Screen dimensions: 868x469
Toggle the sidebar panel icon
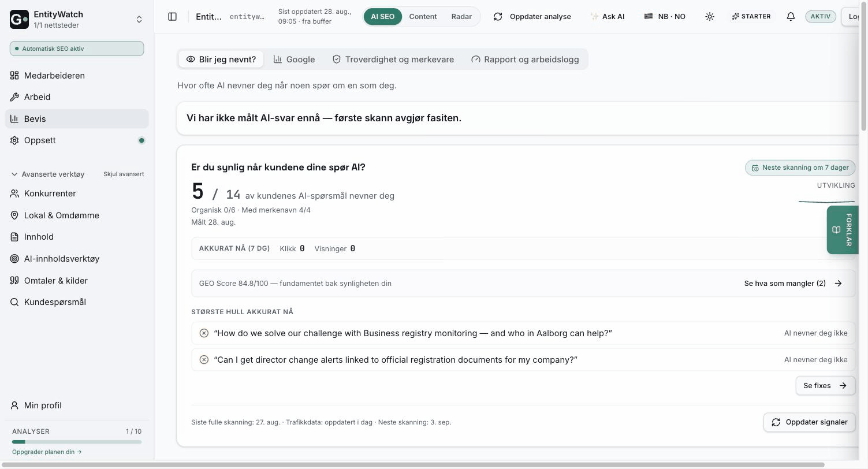[x=172, y=17]
